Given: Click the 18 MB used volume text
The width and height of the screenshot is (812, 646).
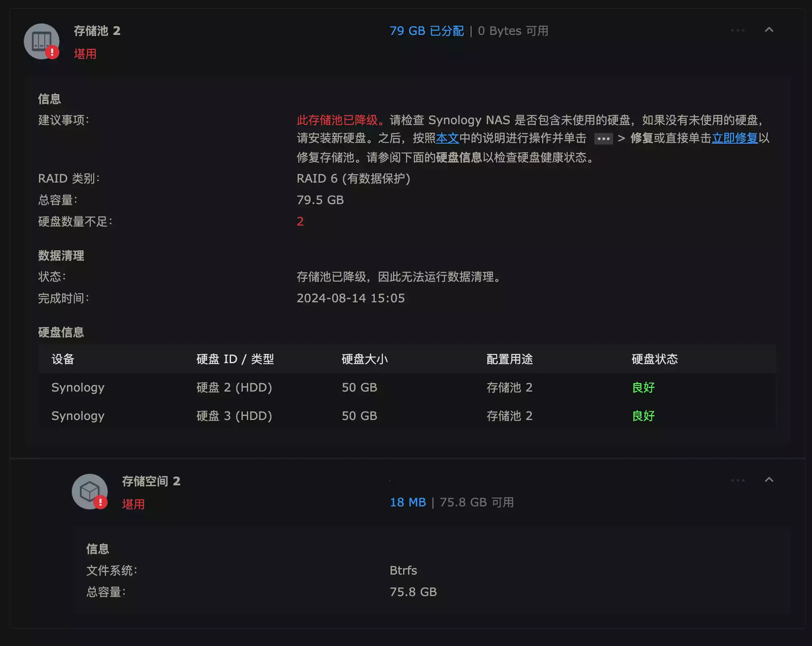Looking at the screenshot, I should pos(408,502).
